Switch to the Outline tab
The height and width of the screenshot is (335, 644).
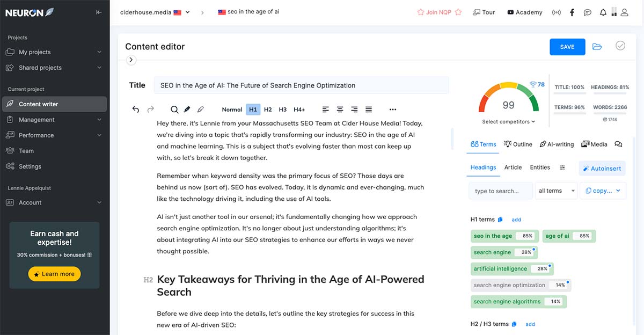point(517,144)
